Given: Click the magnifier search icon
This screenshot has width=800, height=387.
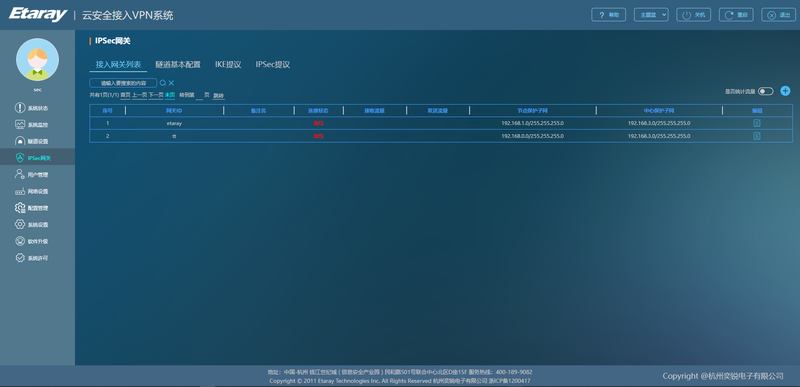Looking at the screenshot, I should coord(163,83).
